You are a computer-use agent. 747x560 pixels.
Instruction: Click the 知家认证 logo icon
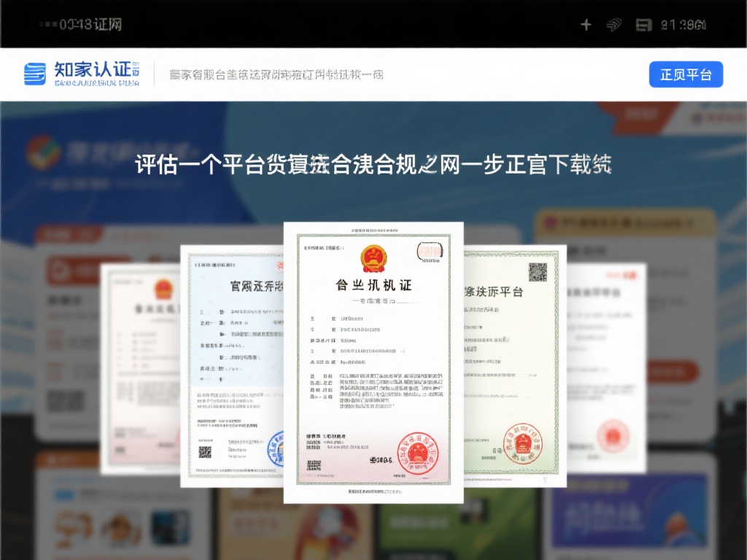[x=34, y=71]
